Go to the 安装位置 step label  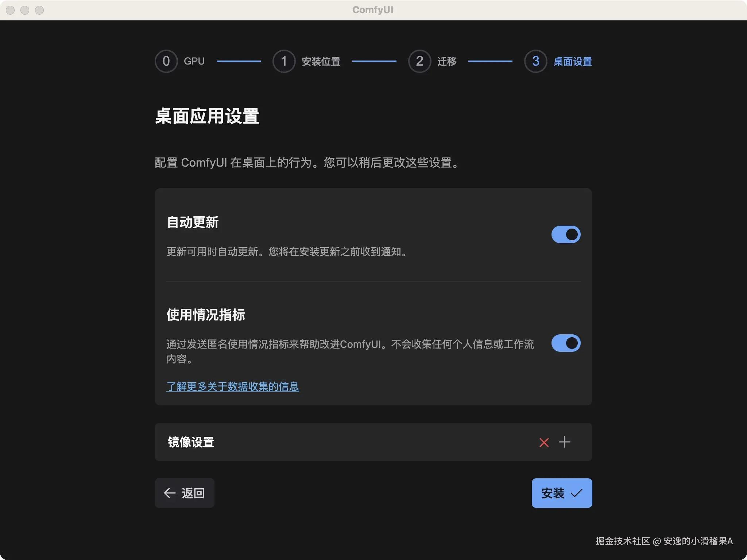321,61
